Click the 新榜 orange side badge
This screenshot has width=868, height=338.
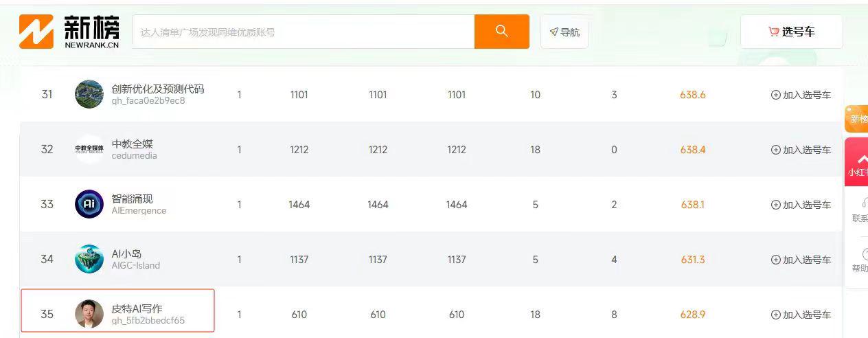(857, 119)
